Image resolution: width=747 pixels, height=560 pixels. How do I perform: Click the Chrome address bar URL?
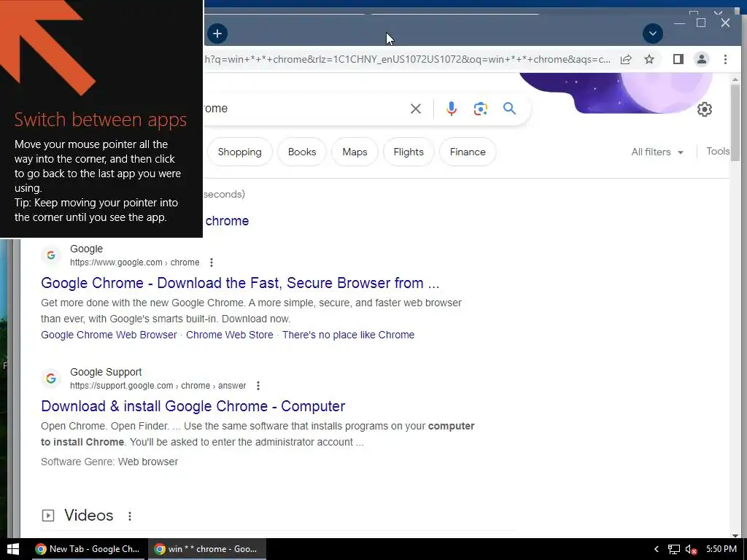(x=407, y=60)
